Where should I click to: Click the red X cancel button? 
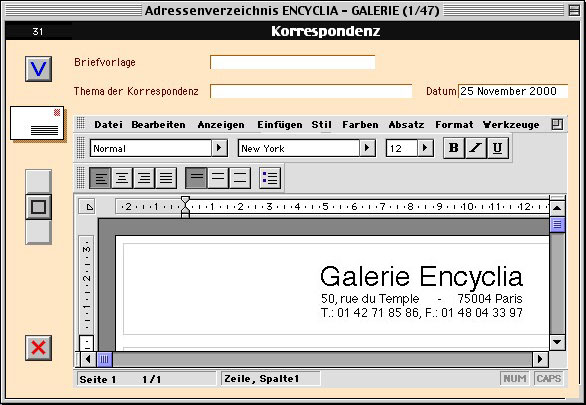38,348
